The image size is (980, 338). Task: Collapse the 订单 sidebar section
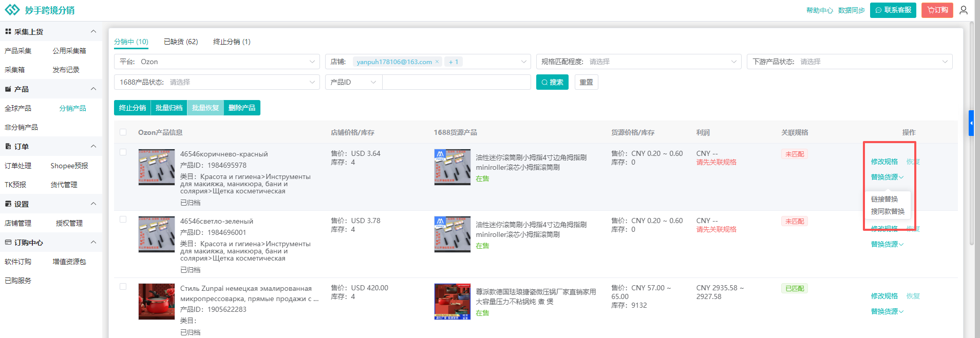pyautogui.click(x=93, y=147)
